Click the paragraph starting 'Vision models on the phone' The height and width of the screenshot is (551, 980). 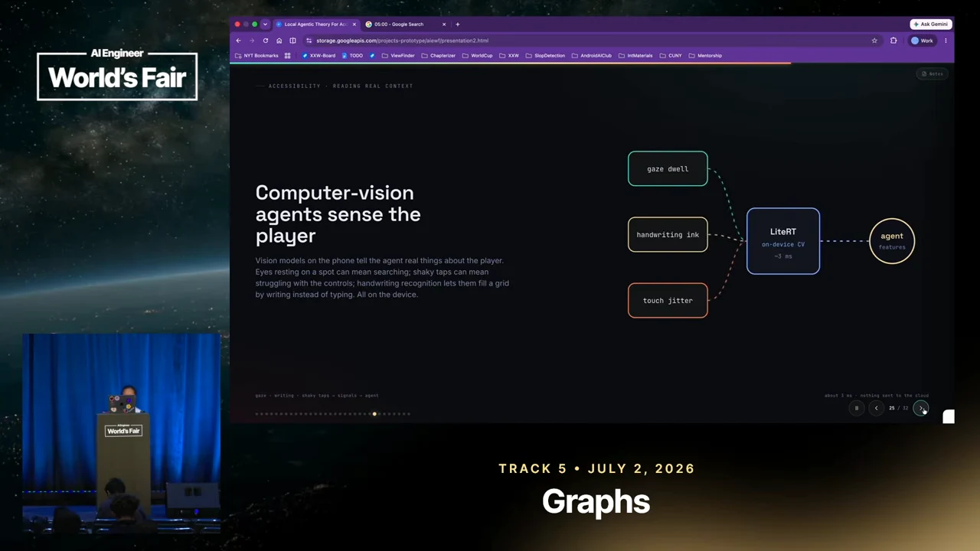382,278
